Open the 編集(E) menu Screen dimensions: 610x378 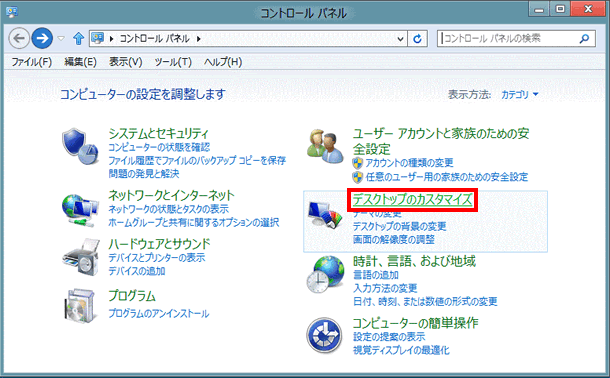point(80,62)
